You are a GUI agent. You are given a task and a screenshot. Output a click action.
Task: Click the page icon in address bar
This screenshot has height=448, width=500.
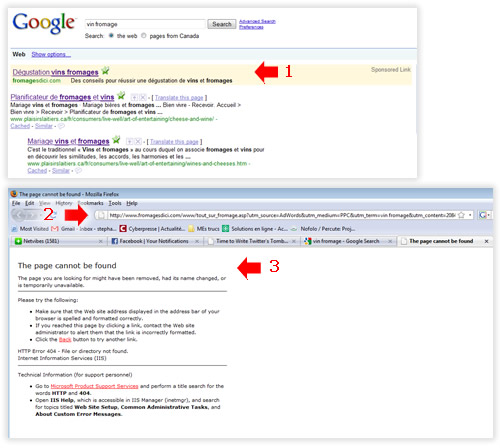click(101, 215)
